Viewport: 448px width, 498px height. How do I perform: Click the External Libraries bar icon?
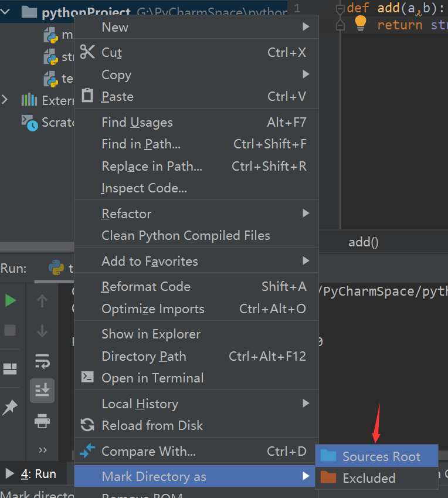pos(29,100)
